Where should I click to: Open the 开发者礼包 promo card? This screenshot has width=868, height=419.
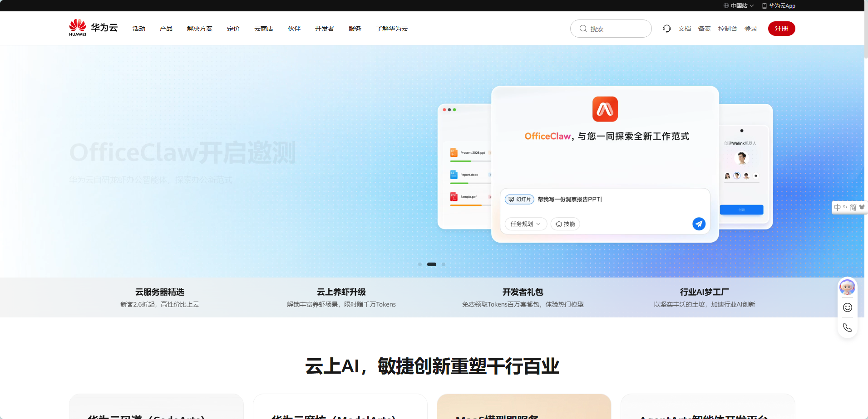point(523,297)
